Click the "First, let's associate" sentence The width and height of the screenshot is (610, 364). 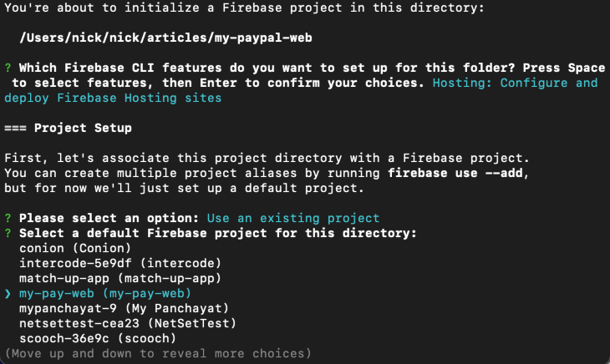coord(267,158)
